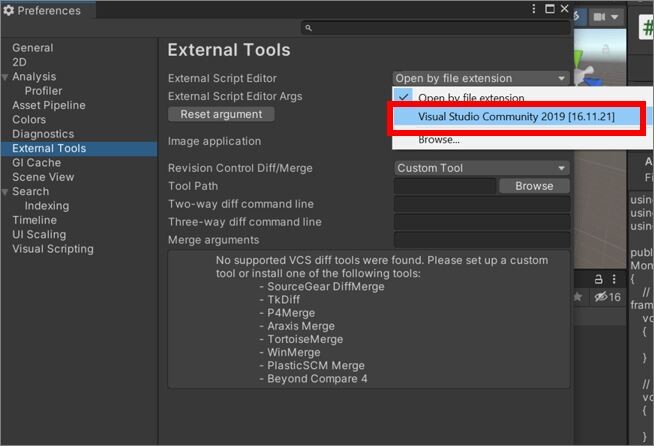Select General in preferences sidebar

click(33, 48)
